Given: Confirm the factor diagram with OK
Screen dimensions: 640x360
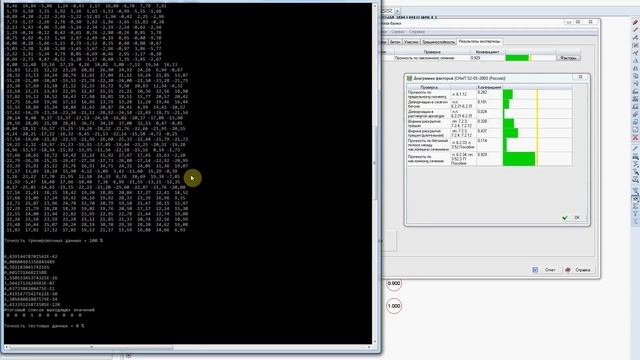Looking at the screenshot, I should 573,218.
